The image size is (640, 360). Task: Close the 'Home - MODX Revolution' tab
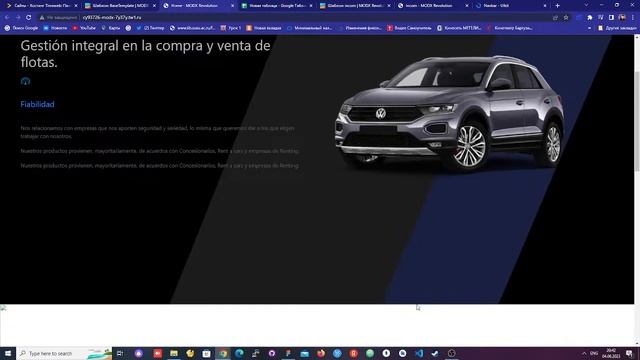click(x=233, y=6)
